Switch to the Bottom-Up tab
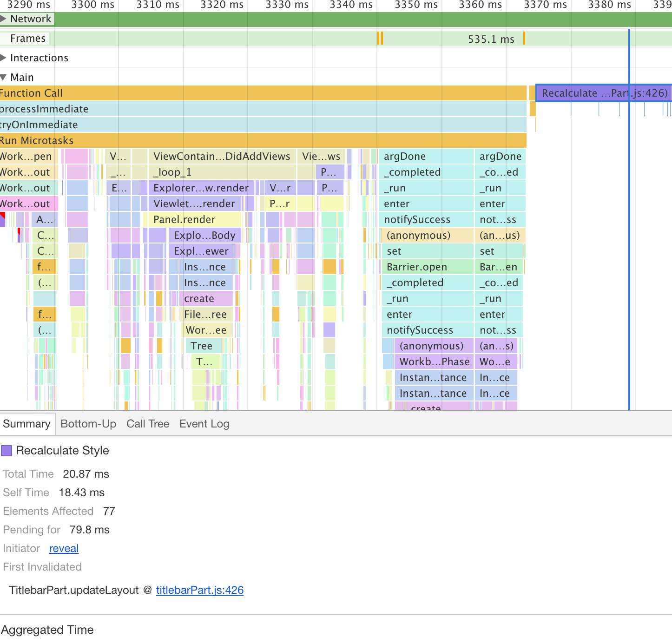The image size is (672, 644). (88, 424)
